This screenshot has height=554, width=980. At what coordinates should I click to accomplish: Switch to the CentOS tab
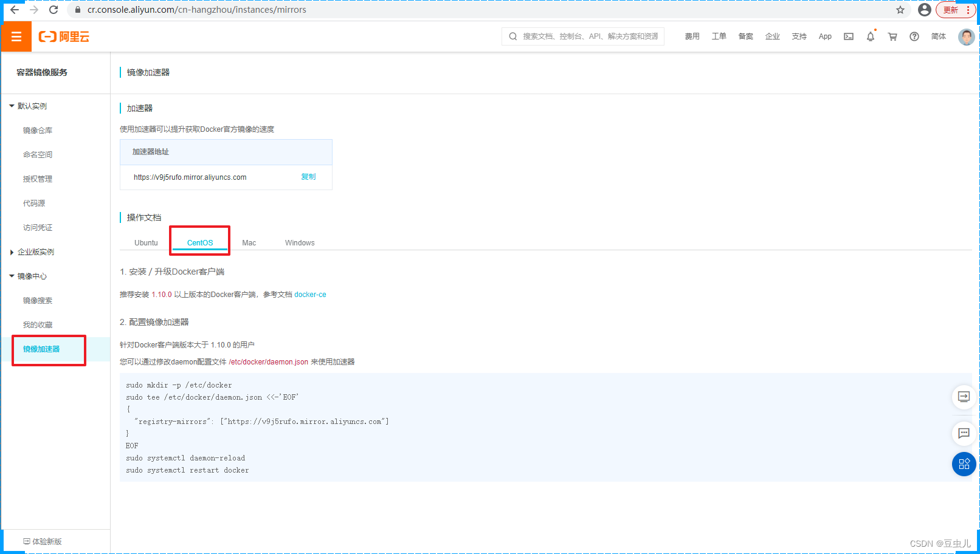pyautogui.click(x=200, y=242)
